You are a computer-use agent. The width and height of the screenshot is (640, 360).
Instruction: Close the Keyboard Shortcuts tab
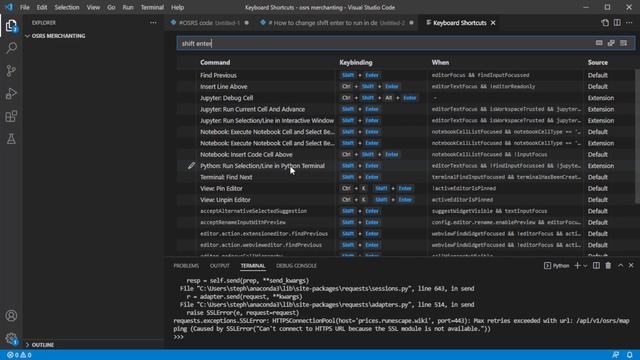click(493, 23)
